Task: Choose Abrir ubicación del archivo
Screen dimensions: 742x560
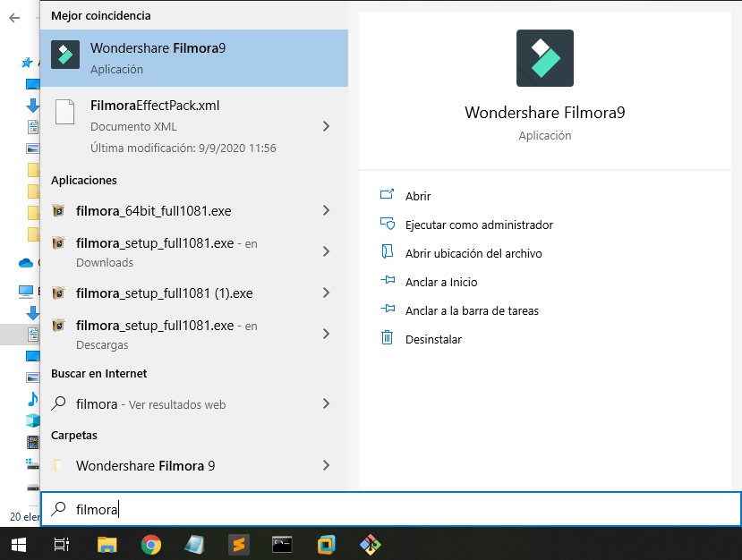Action: [473, 253]
